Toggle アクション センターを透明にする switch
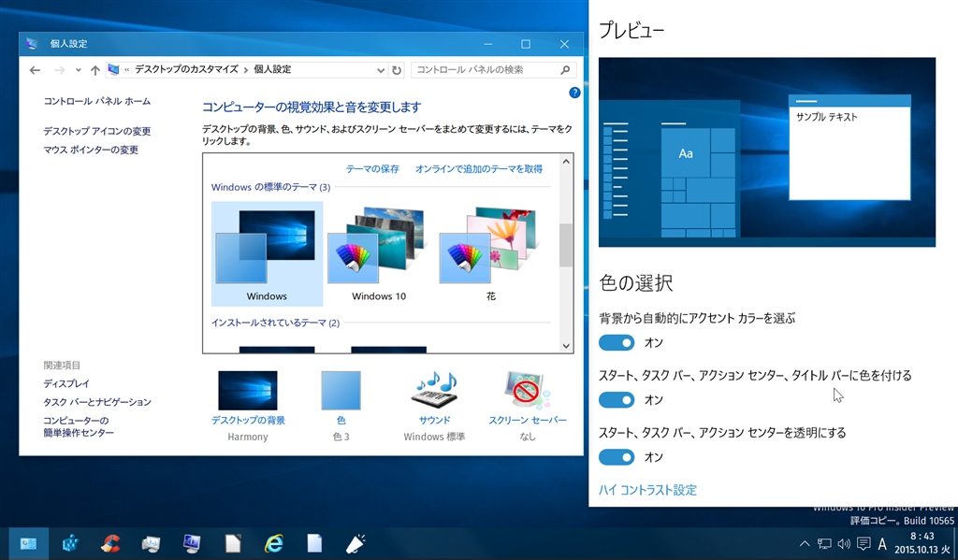958x560 pixels. tap(617, 457)
